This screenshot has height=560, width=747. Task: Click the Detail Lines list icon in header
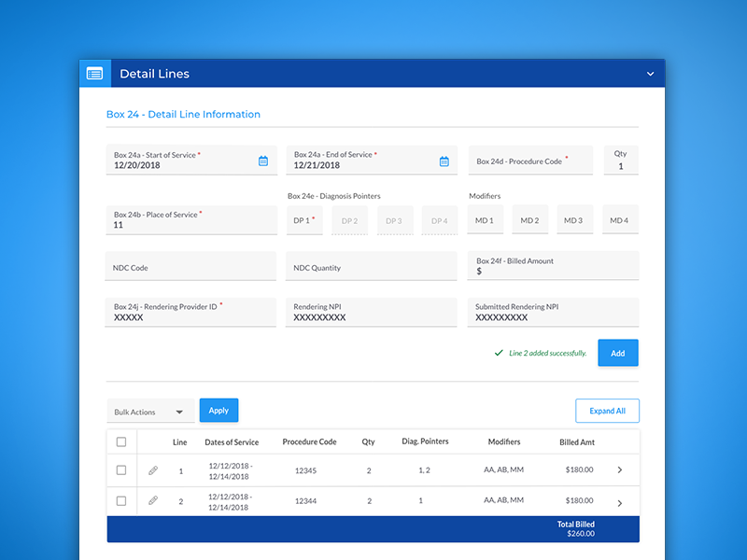tap(94, 74)
